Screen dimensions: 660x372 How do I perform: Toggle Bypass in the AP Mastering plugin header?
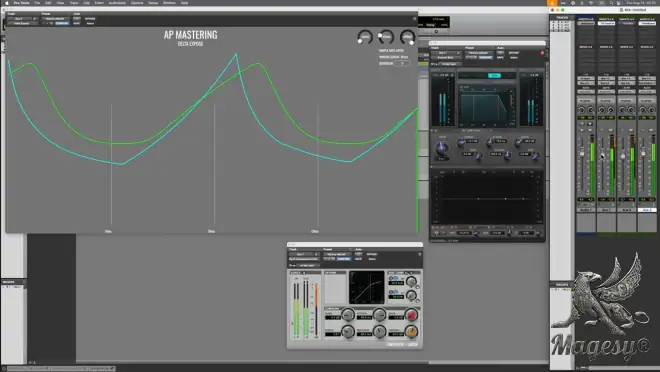[x=90, y=19]
